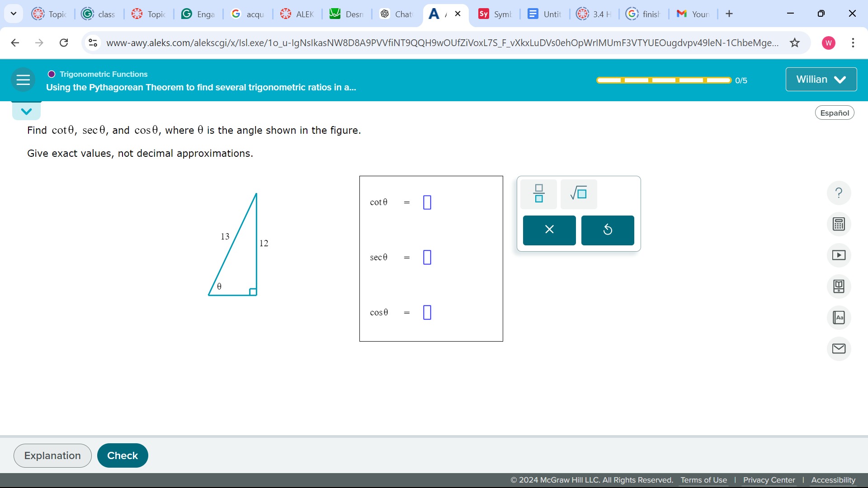This screenshot has height=488, width=868.
Task: Click the sec θ answer box
Action: [x=427, y=258]
